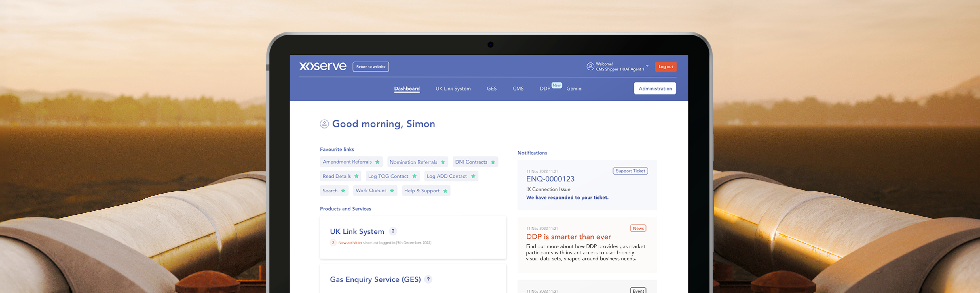Click the Support Ticket tag
Image resolution: width=980 pixels, height=293 pixels.
click(x=630, y=171)
